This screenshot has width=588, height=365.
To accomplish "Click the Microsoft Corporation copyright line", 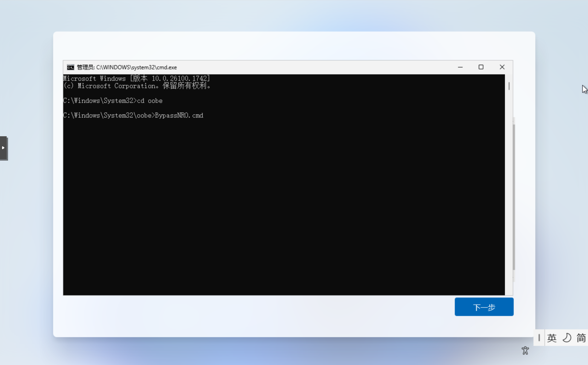I will coord(137,86).
